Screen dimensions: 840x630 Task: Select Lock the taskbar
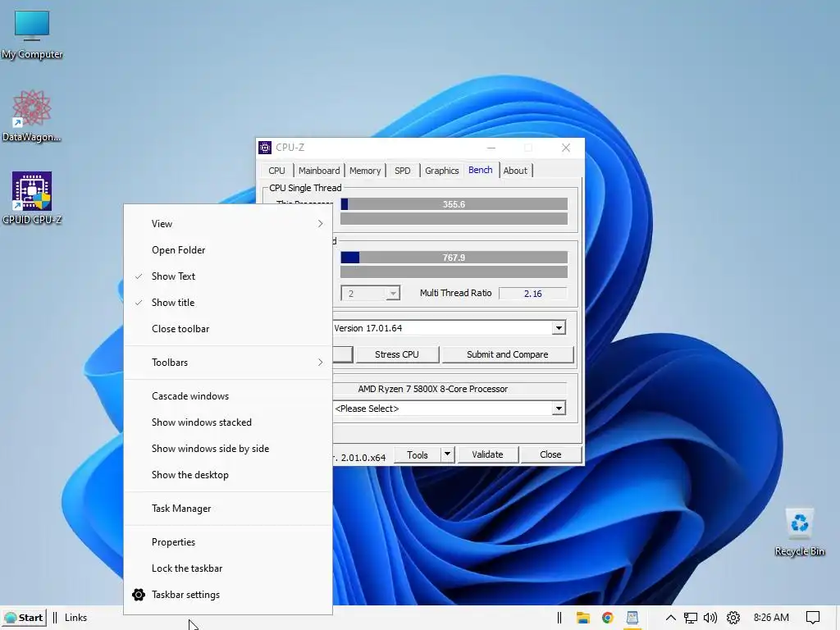228,569
